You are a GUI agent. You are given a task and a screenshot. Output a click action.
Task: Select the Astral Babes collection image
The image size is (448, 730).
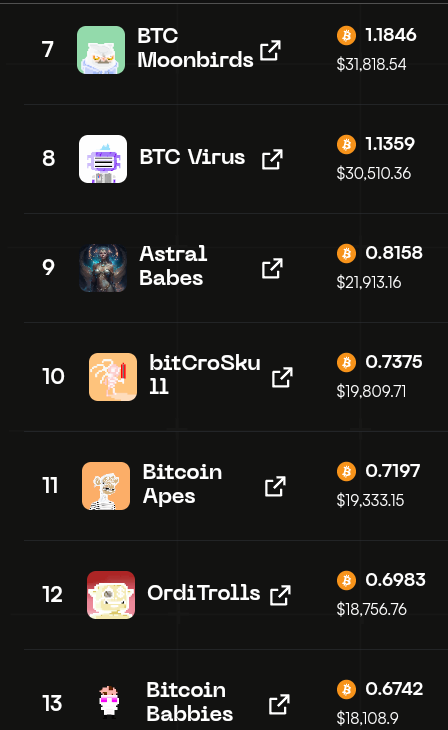tap(103, 268)
